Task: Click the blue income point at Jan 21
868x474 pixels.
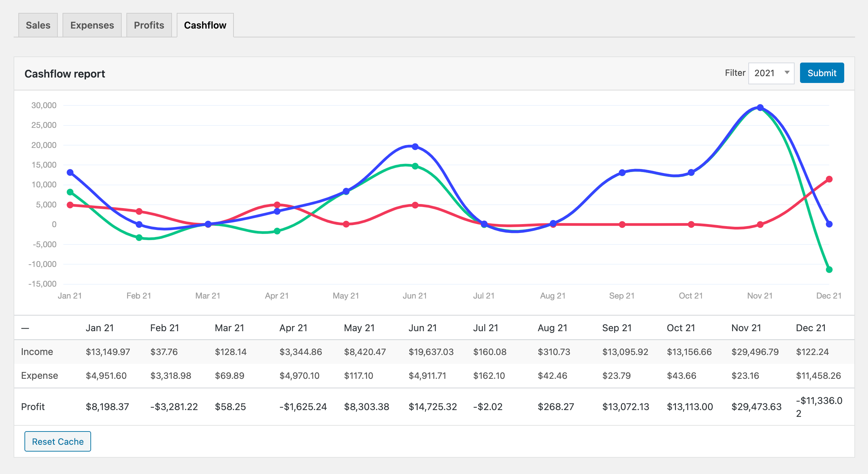Action: point(70,172)
